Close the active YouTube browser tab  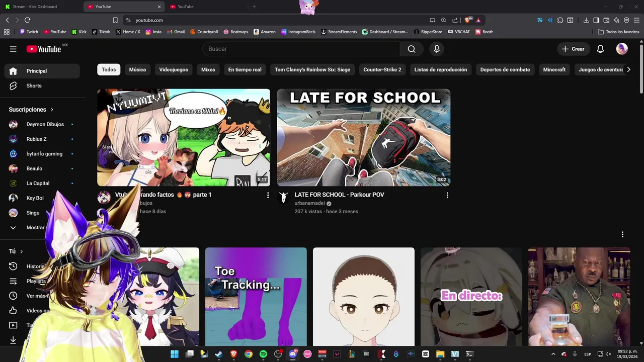[x=159, y=7]
